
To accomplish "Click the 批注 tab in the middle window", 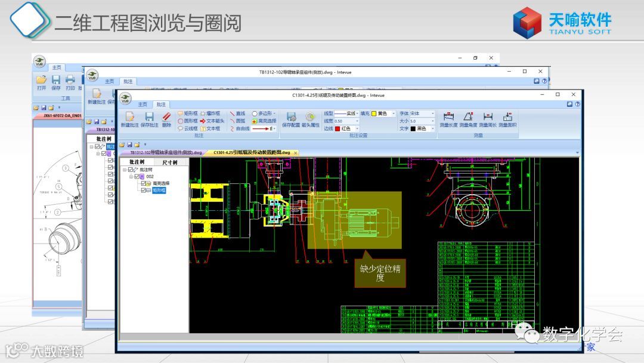I will pos(128,81).
